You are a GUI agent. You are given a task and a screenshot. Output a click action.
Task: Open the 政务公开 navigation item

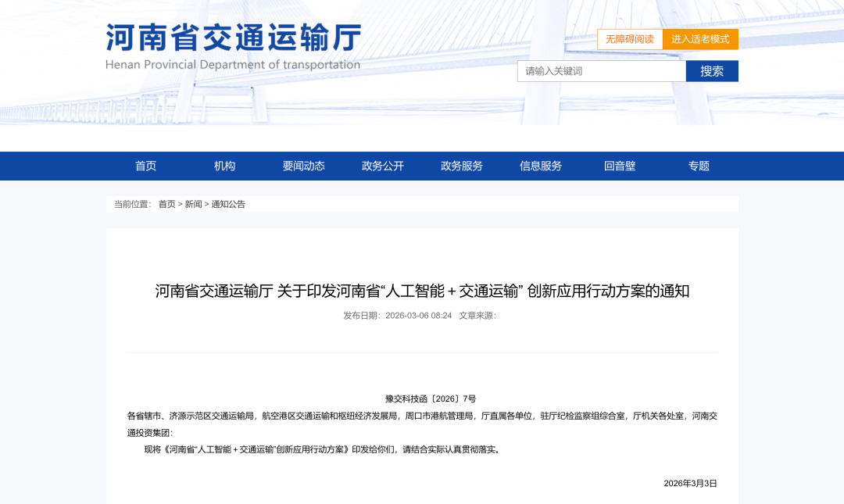(382, 166)
